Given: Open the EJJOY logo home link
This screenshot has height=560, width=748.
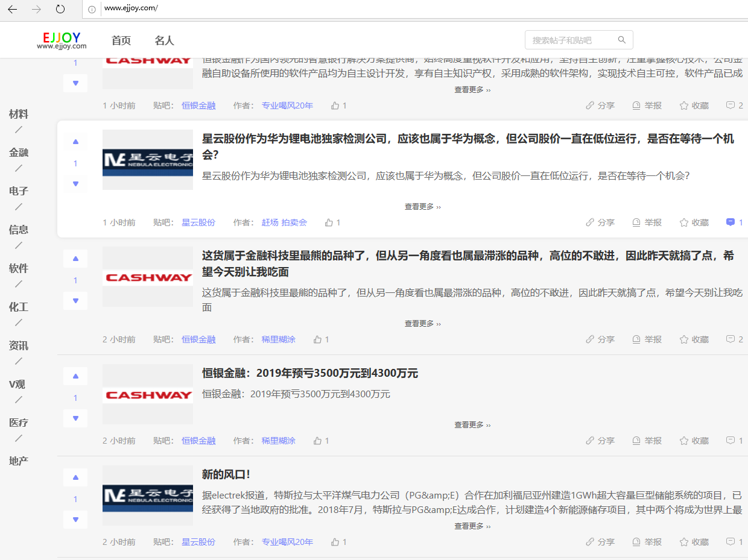Looking at the screenshot, I should [x=62, y=40].
